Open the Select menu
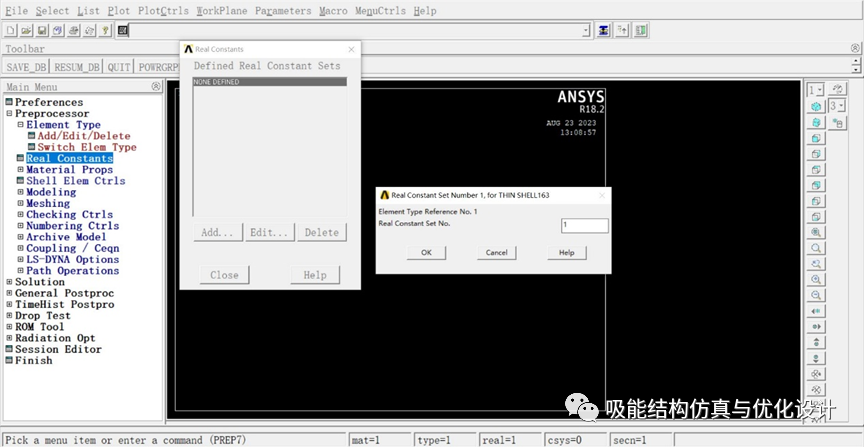 pos(52,10)
